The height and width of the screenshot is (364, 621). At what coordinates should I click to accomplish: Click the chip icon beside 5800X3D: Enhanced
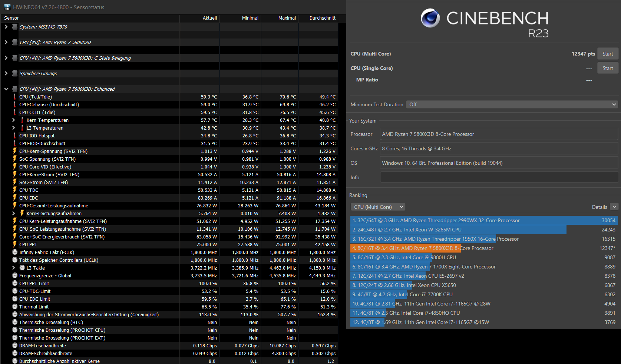[15, 89]
